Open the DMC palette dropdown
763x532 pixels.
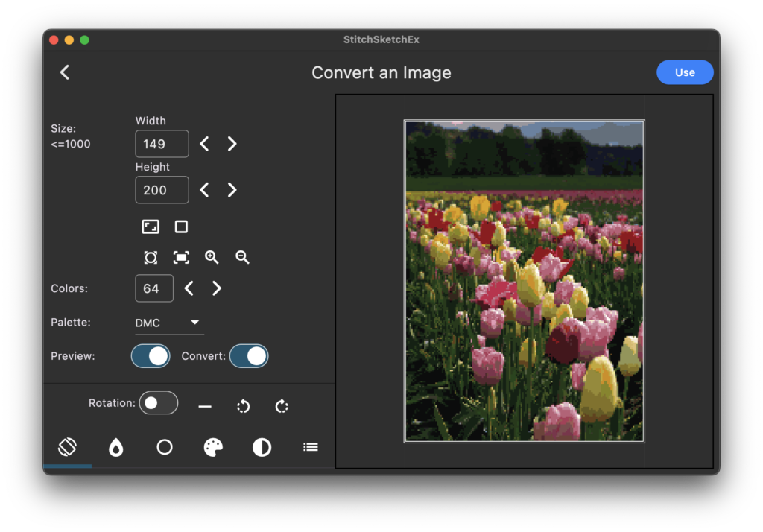168,323
